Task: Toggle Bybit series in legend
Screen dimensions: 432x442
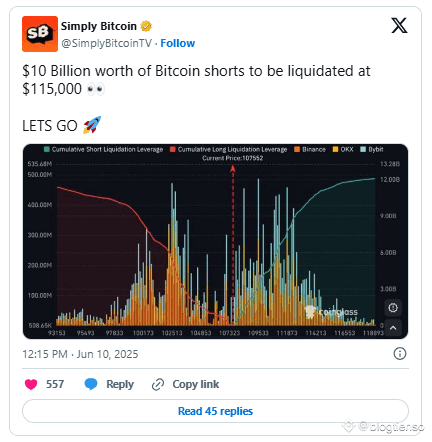Action: (372, 149)
